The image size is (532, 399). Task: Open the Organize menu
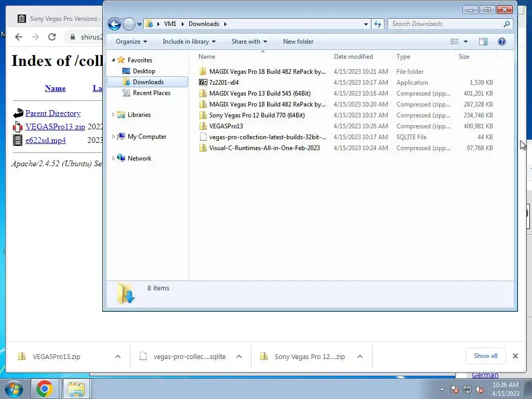coord(131,42)
